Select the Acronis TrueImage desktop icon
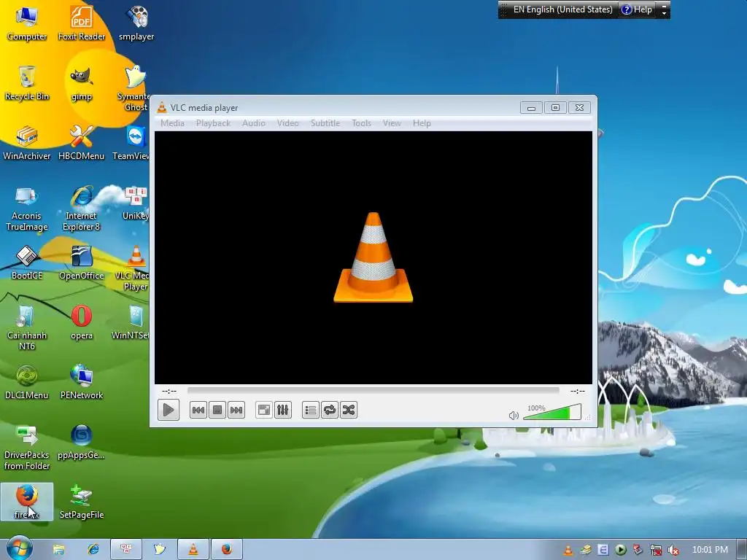Image resolution: width=747 pixels, height=560 pixels. tap(27, 209)
